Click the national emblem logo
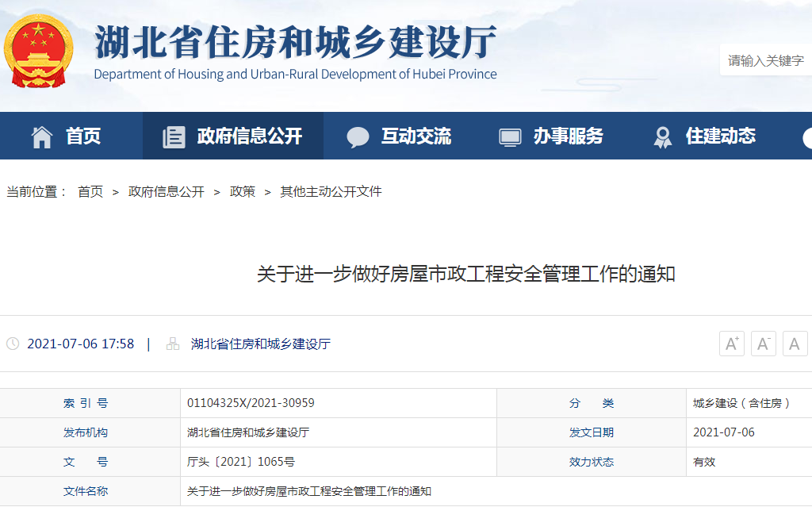812x507 pixels. coord(38,51)
